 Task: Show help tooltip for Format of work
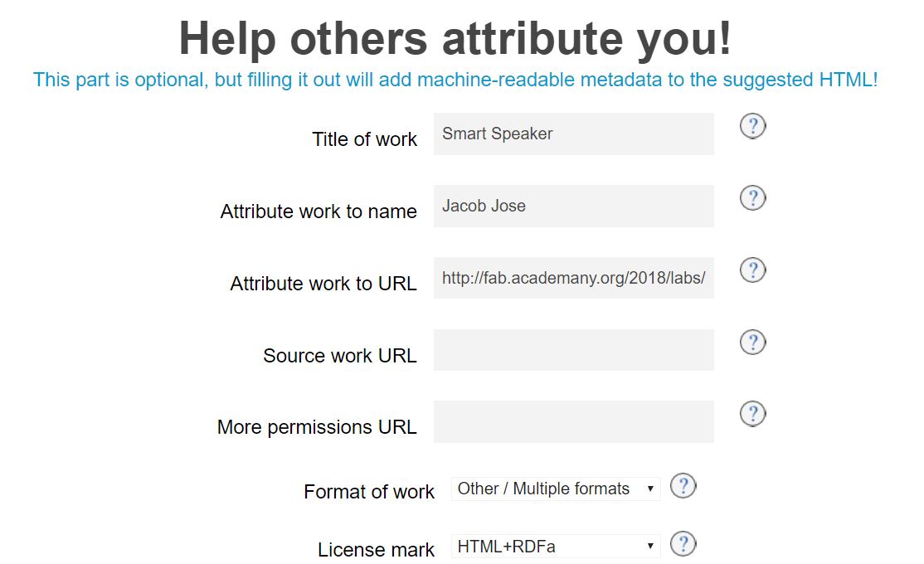(x=683, y=486)
